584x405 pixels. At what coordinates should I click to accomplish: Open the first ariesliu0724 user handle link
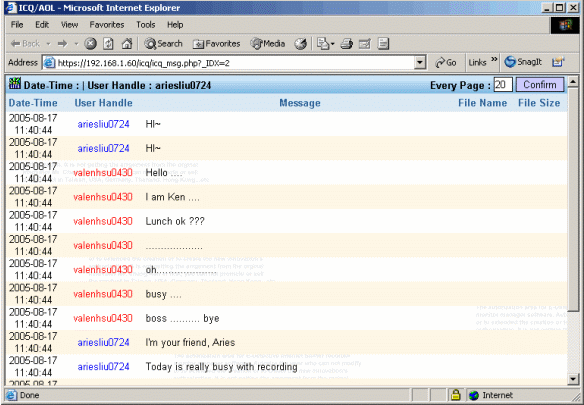coord(103,124)
